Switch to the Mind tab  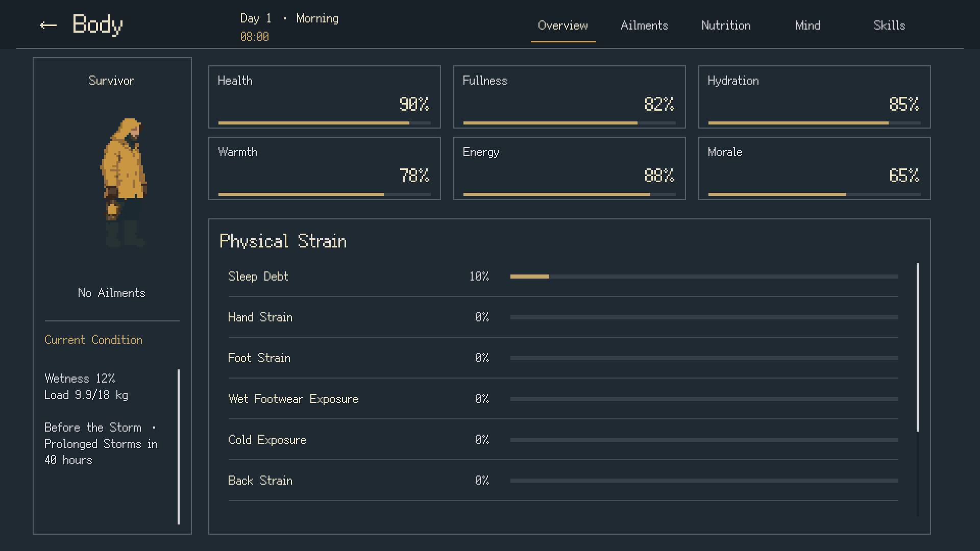[807, 26]
